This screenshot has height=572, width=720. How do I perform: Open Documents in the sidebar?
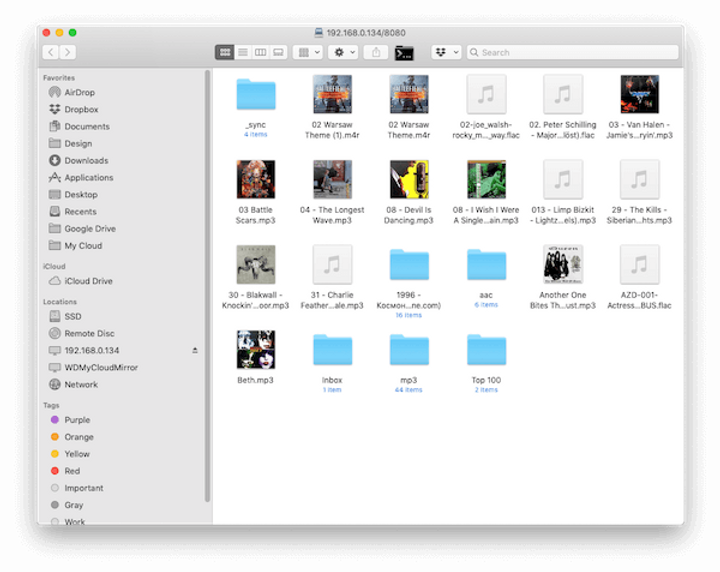click(x=79, y=126)
